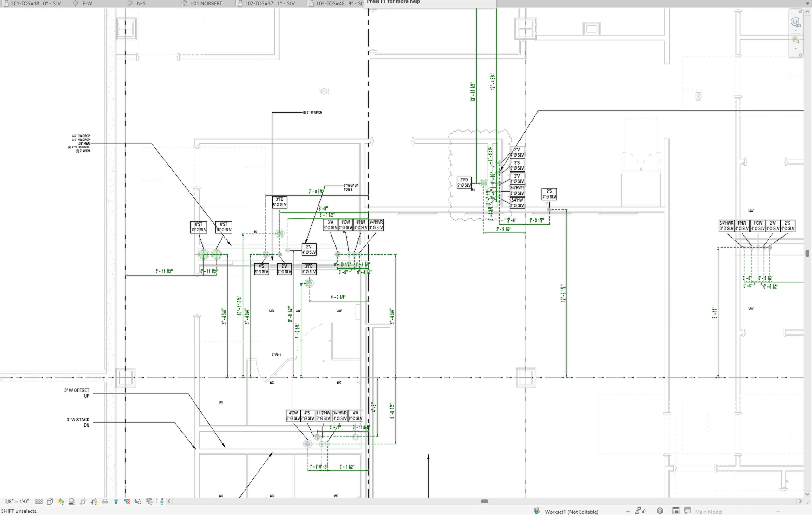Image resolution: width=812 pixels, height=515 pixels.
Task: Click the horizontal scrollbar thumb
Action: click(484, 501)
